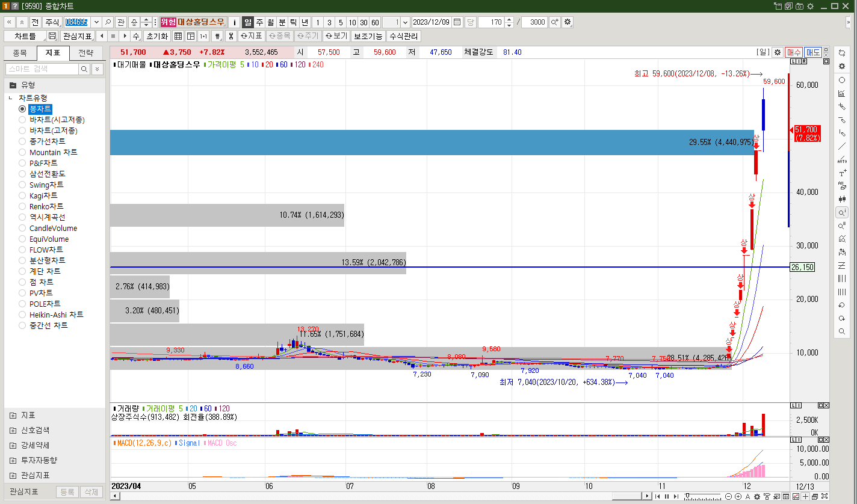Click the red 매수 buy button
857x504 pixels.
[x=794, y=52]
